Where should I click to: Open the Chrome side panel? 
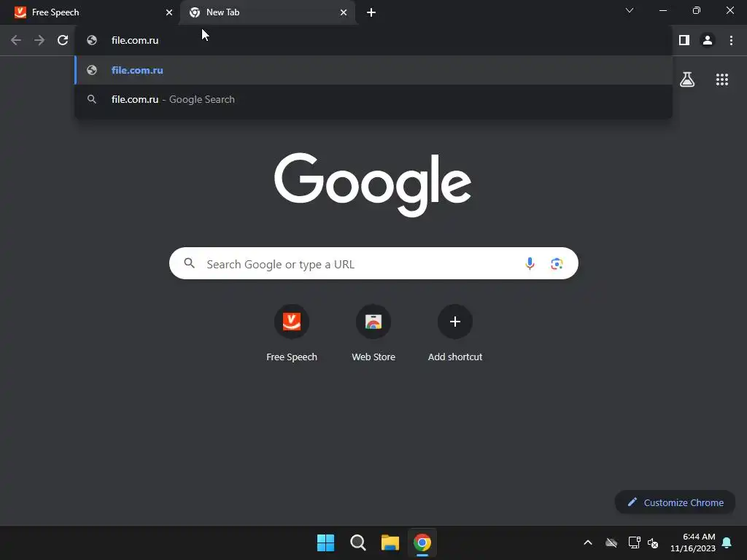pyautogui.click(x=684, y=41)
